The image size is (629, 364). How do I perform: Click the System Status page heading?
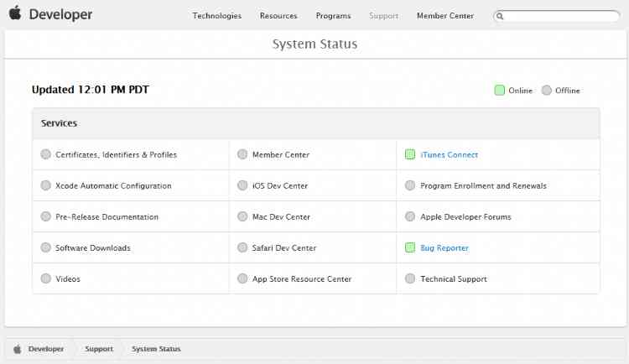pos(314,44)
